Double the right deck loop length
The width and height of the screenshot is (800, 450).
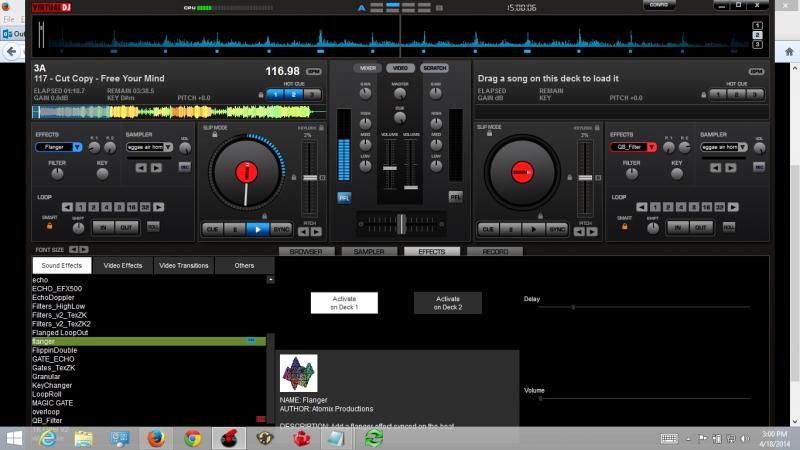coord(733,207)
